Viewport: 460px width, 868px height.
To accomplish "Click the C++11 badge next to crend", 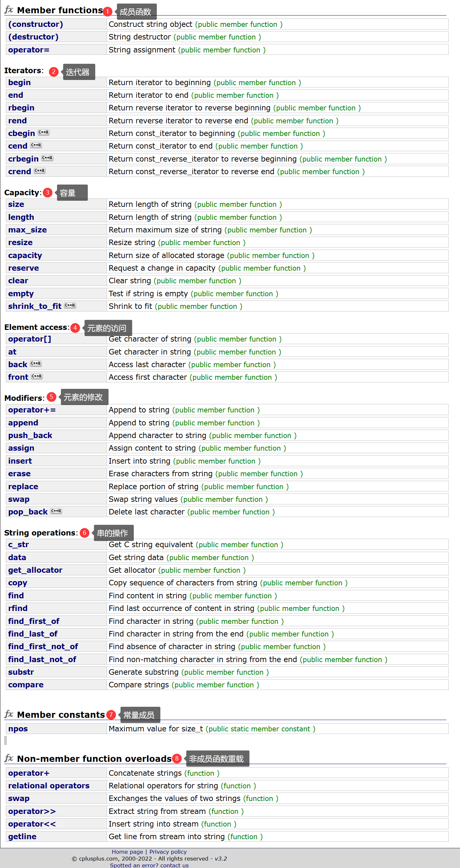I will tap(40, 171).
